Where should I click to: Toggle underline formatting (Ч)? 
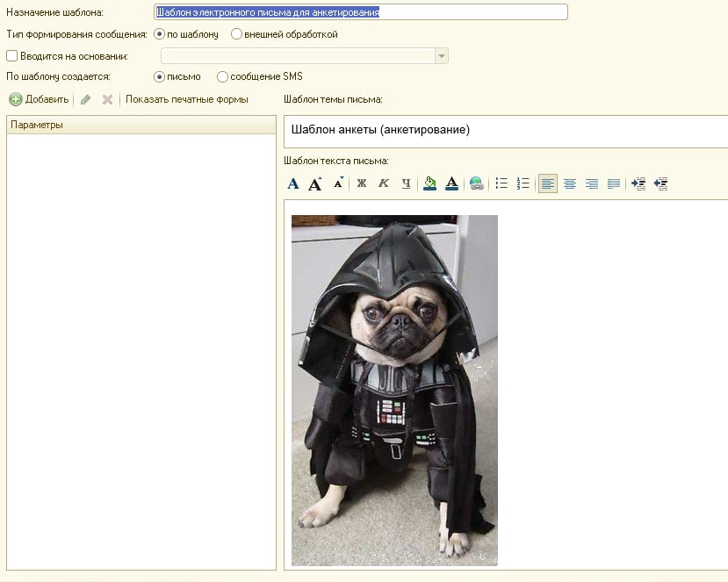click(407, 183)
